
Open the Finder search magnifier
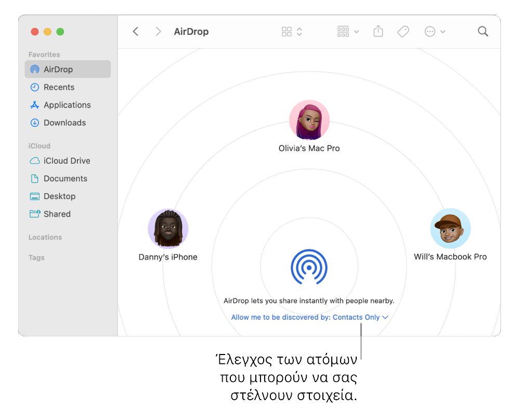pos(483,32)
